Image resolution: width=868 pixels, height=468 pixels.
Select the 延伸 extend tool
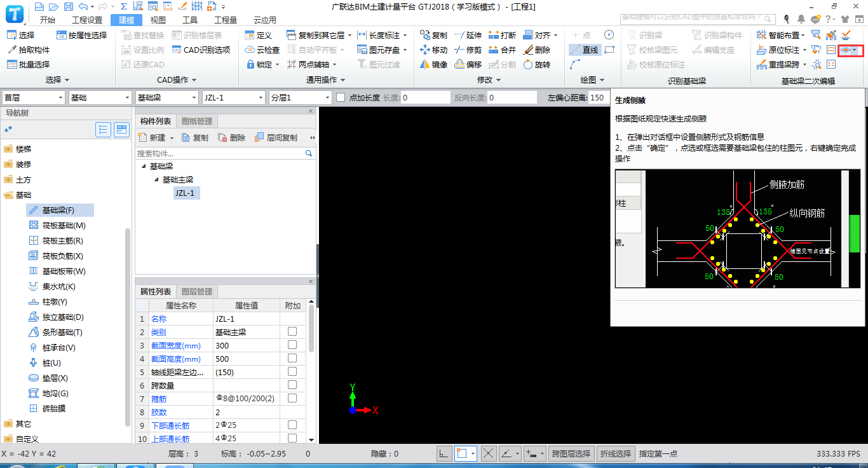pyautogui.click(x=468, y=35)
